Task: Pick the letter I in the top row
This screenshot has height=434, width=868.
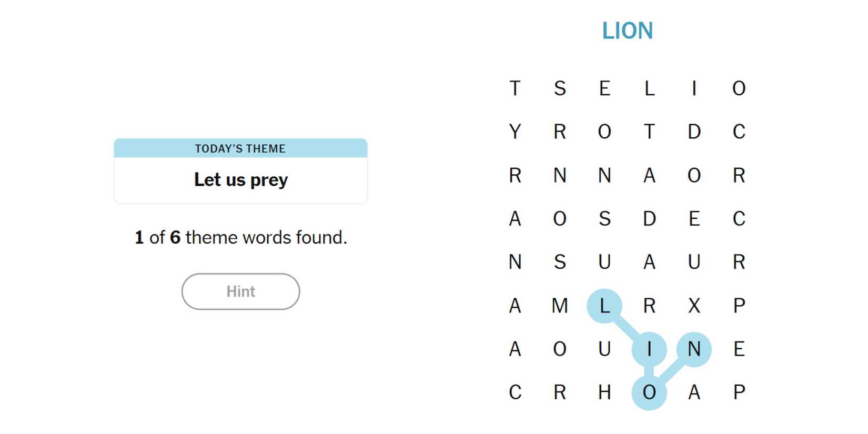Action: pos(694,88)
